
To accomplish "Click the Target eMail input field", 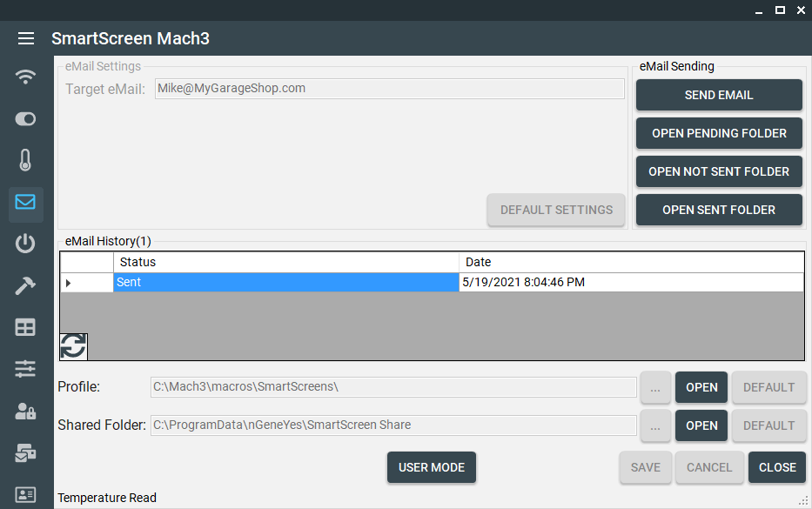I will click(389, 89).
